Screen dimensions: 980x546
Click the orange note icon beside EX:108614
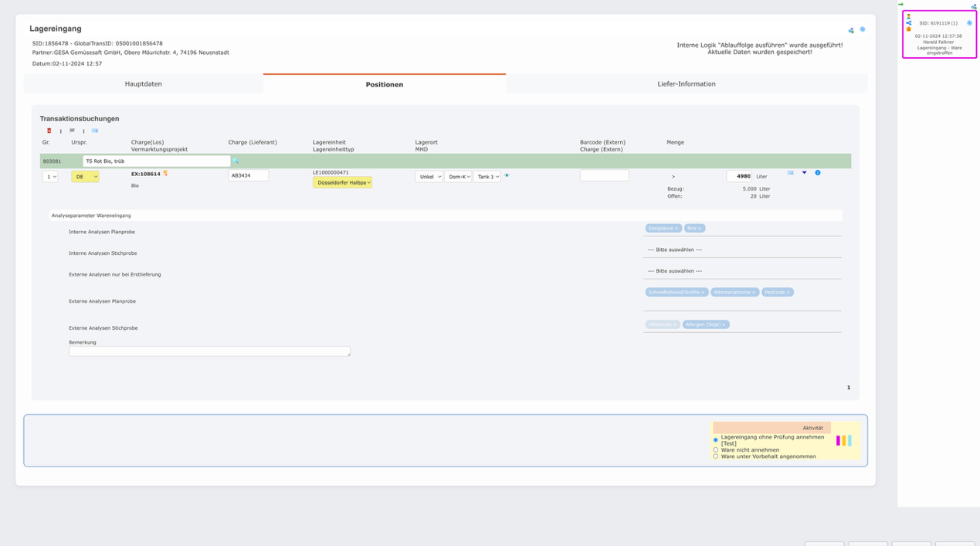click(165, 174)
